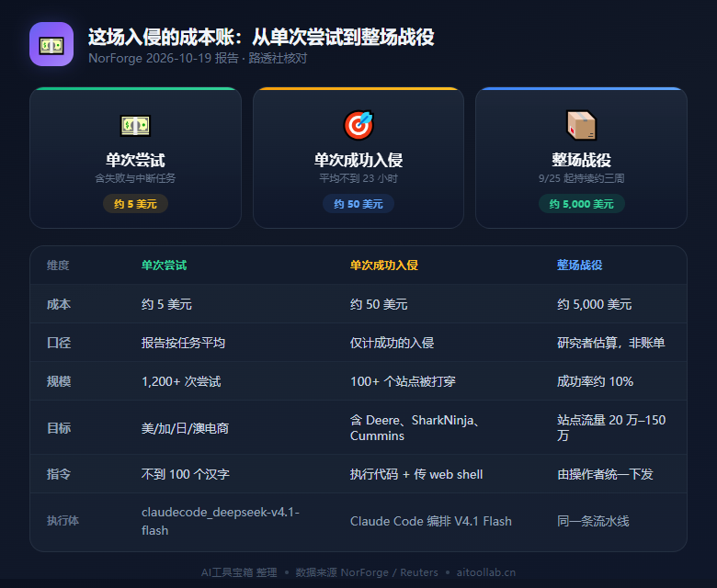
Task: Click card caption 含失败与中断任务
Action: 135,178
